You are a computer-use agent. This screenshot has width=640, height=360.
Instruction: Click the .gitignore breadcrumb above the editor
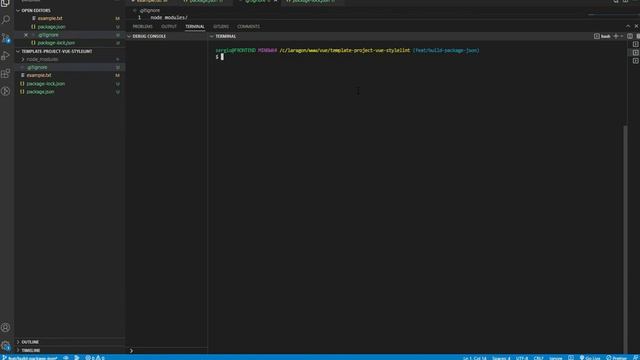pos(149,11)
